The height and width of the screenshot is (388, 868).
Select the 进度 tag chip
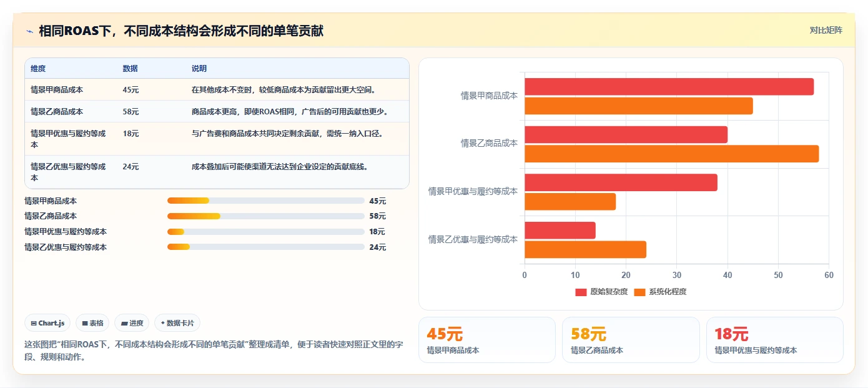(132, 323)
